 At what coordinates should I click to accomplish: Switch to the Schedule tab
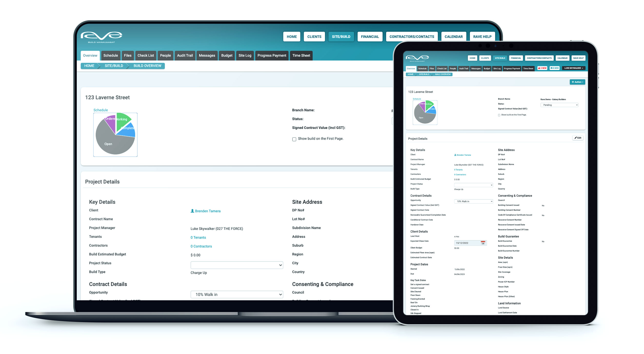pos(111,55)
